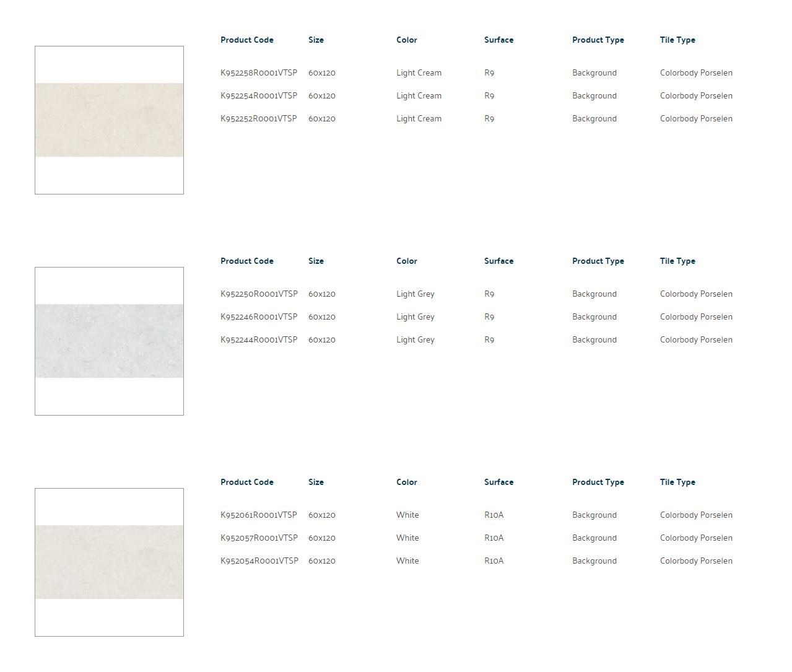Select product code K952061R0001VTSP

pyautogui.click(x=259, y=515)
